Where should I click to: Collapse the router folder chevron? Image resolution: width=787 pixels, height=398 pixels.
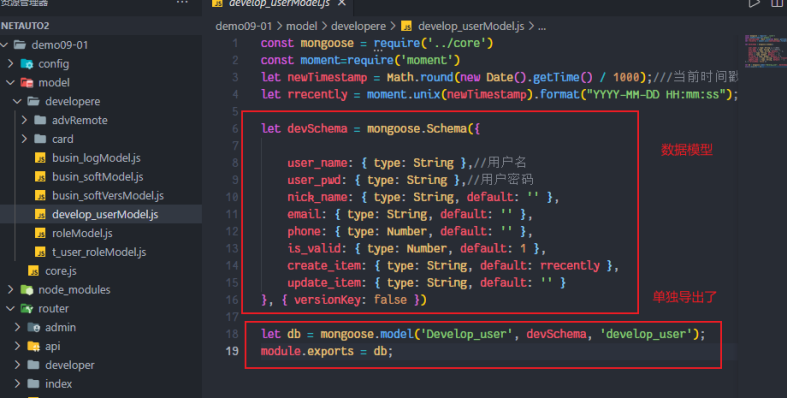click(11, 309)
